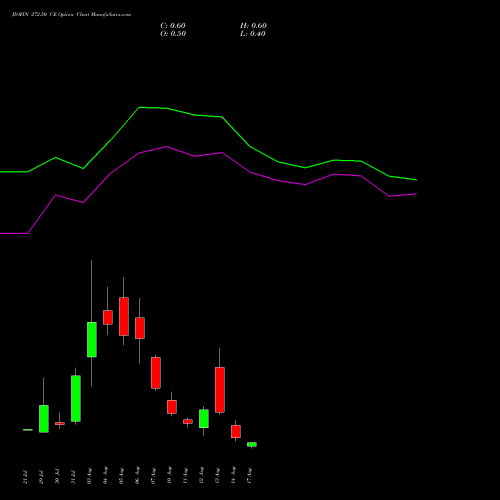Click the small red candle on 30 Jul
Image resolution: width=500 pixels, height=500 pixels.
click(60, 423)
